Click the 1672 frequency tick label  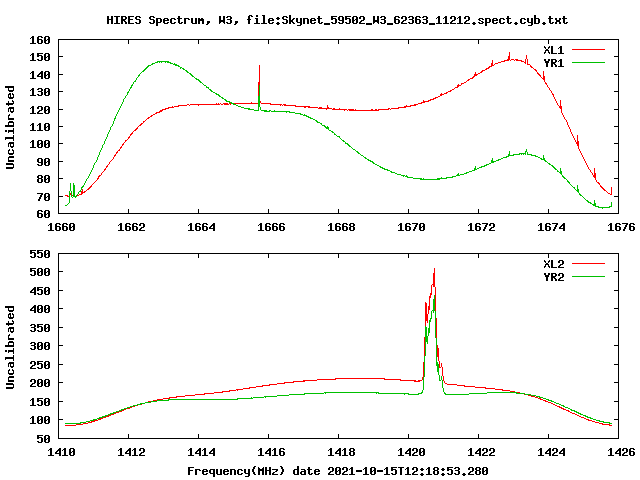pos(481,227)
